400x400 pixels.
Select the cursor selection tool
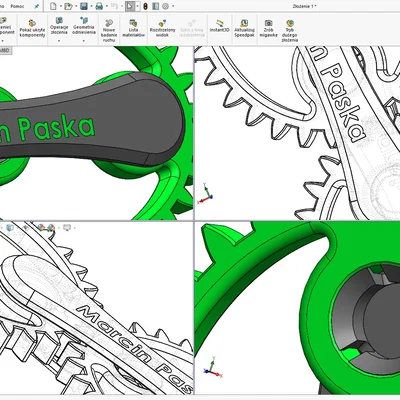[130, 6]
